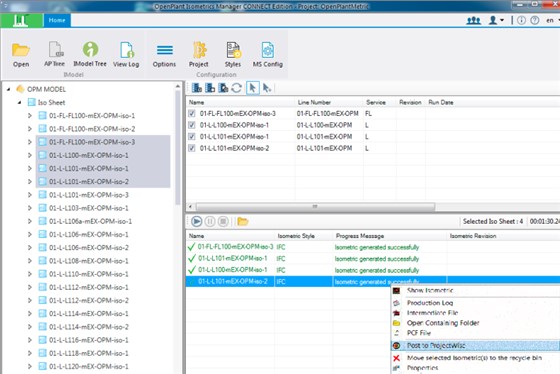The height and width of the screenshot is (374, 560).
Task: Open Properties from context menu
Action: [x=475, y=368]
